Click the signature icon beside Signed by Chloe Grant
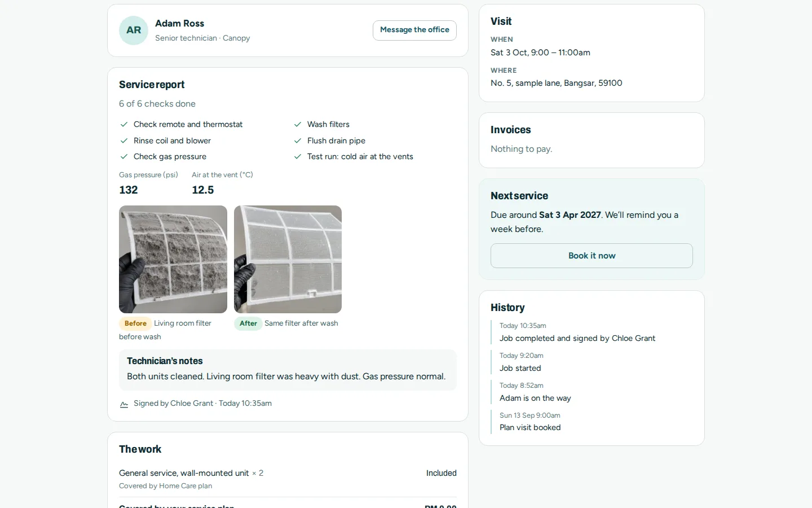 click(124, 404)
